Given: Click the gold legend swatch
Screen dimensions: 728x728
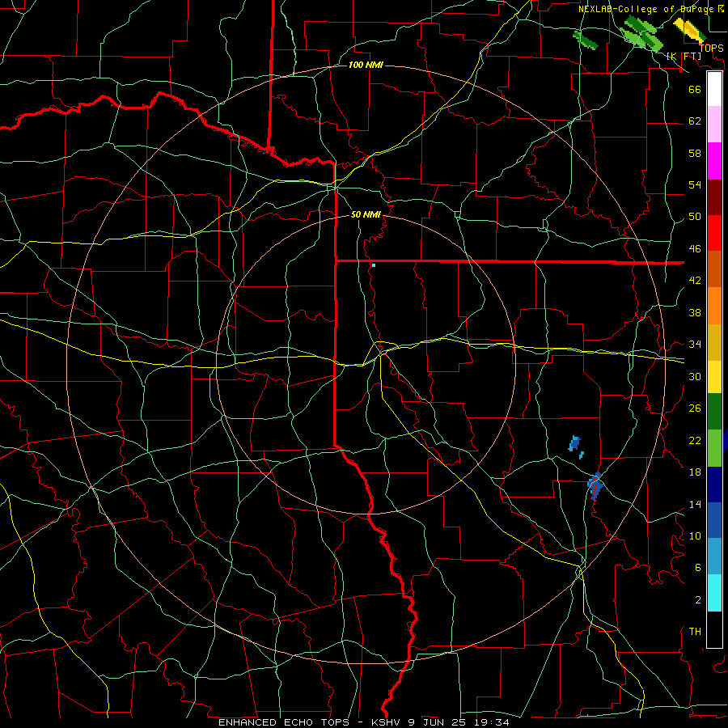Looking at the screenshot, I should tap(714, 342).
